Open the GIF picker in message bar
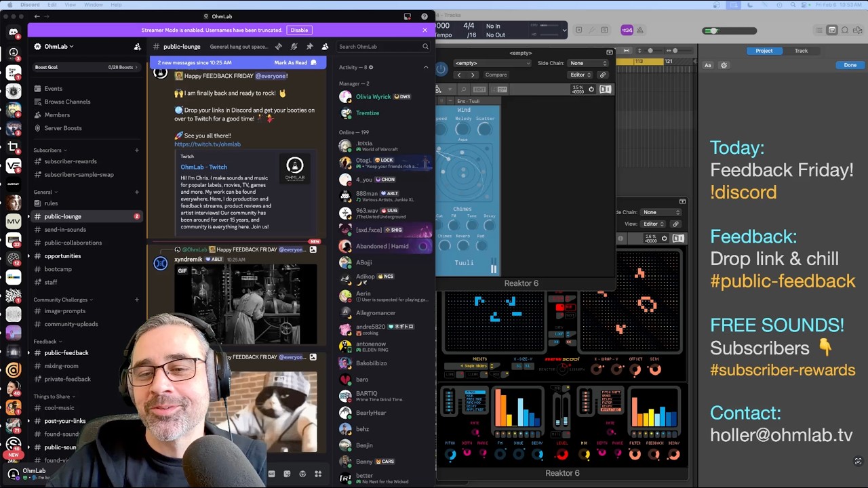This screenshot has width=868, height=488. click(x=271, y=474)
